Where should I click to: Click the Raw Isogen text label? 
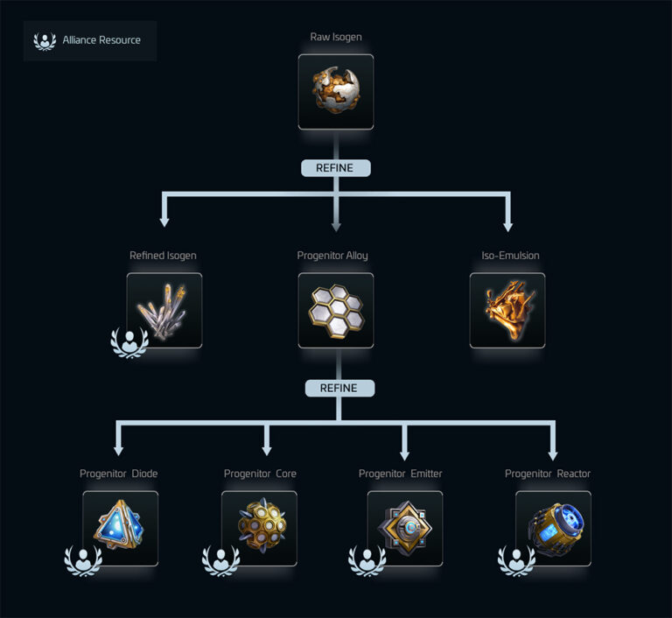tap(336, 38)
